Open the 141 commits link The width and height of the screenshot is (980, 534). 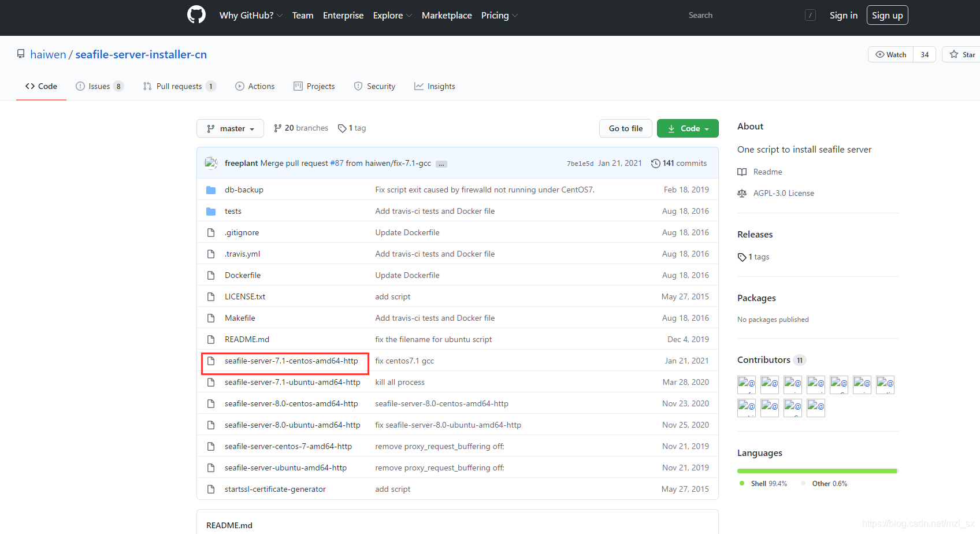pyautogui.click(x=679, y=164)
